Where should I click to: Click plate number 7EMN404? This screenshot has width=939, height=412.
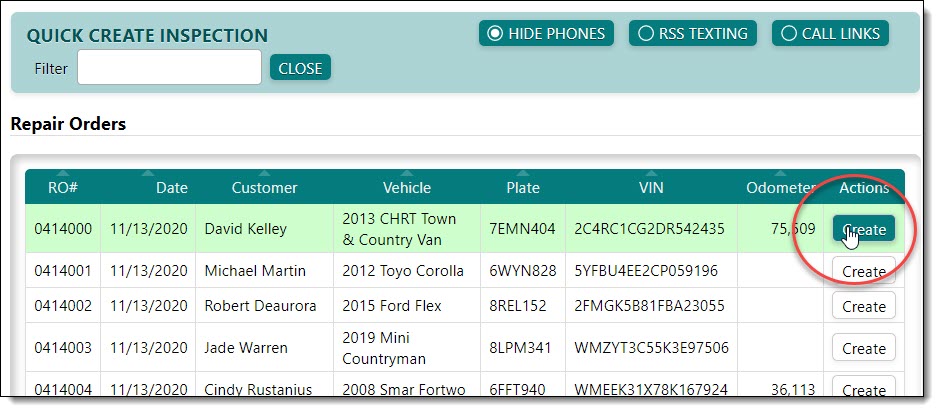[x=522, y=229]
